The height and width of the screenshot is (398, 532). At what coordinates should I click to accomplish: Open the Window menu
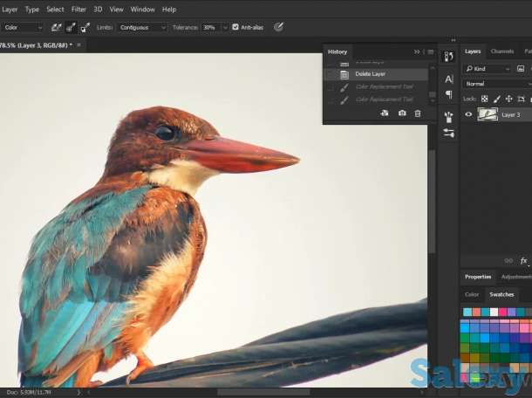tap(142, 10)
